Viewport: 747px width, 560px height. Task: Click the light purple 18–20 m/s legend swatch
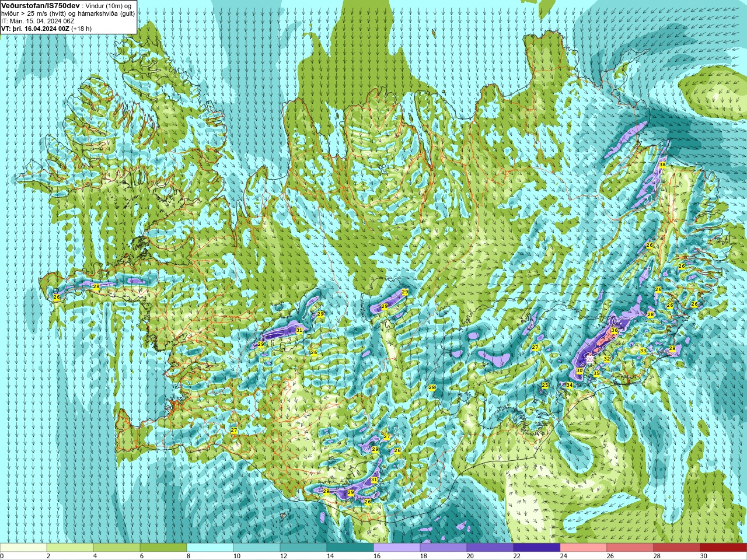point(444,548)
